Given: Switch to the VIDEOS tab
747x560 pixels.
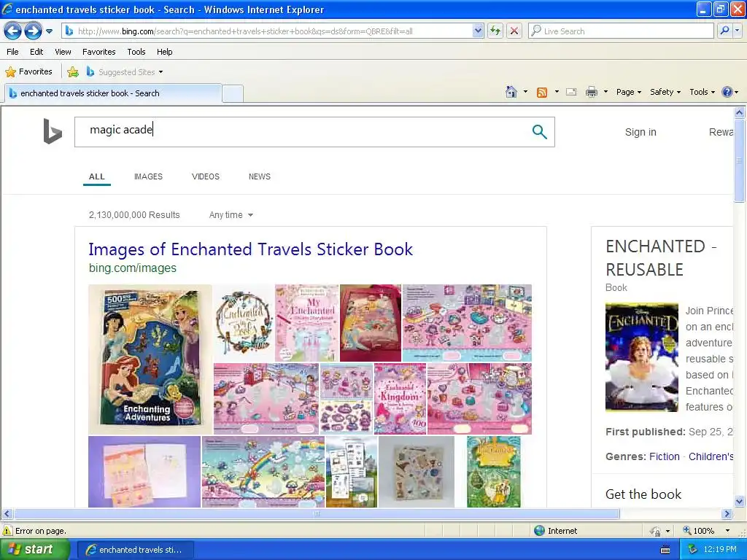Looking at the screenshot, I should coord(205,176).
